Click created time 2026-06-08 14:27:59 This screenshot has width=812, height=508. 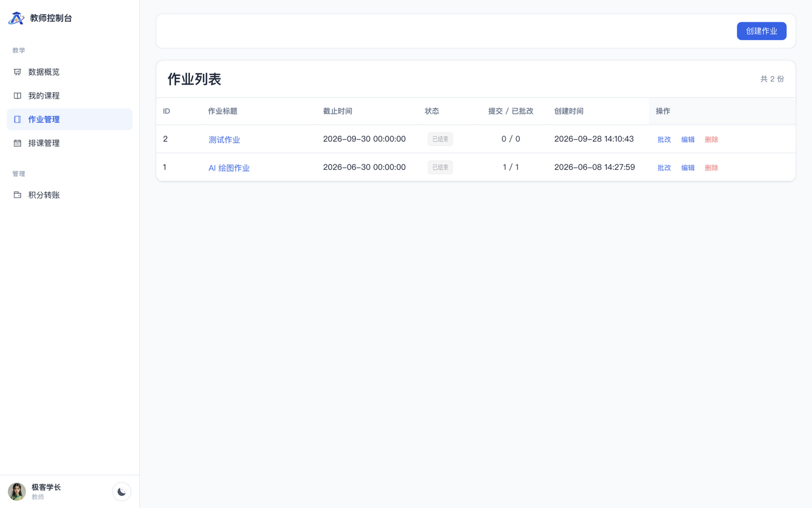pyautogui.click(x=594, y=167)
